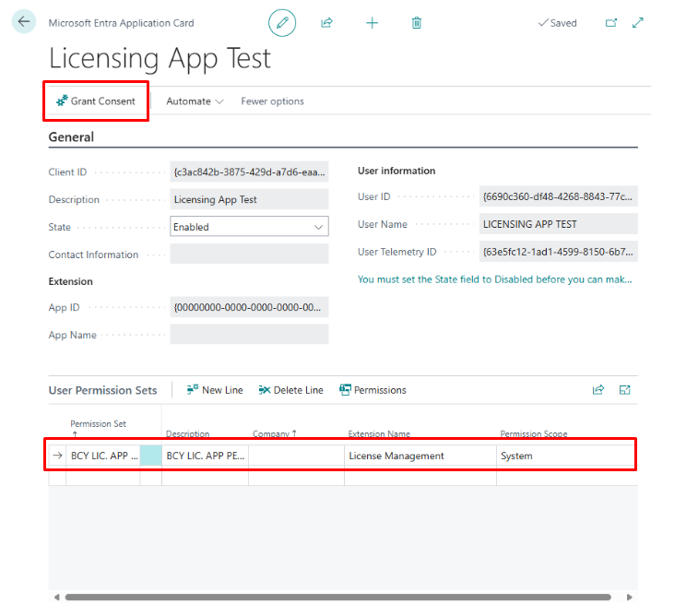Expand the Automate menu
The image size is (698, 616).
click(x=195, y=101)
